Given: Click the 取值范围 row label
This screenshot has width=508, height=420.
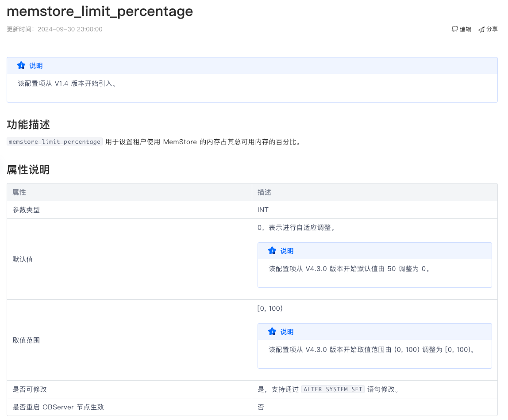Looking at the screenshot, I should [26, 340].
